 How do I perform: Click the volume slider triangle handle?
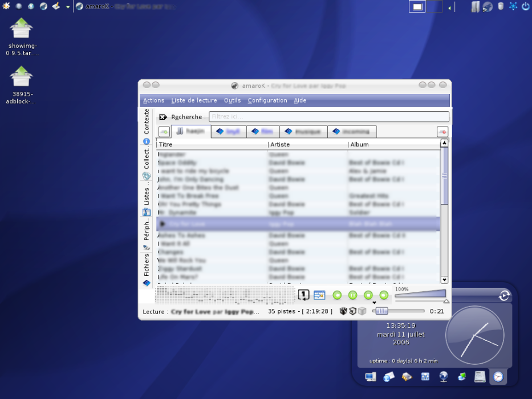click(x=446, y=301)
